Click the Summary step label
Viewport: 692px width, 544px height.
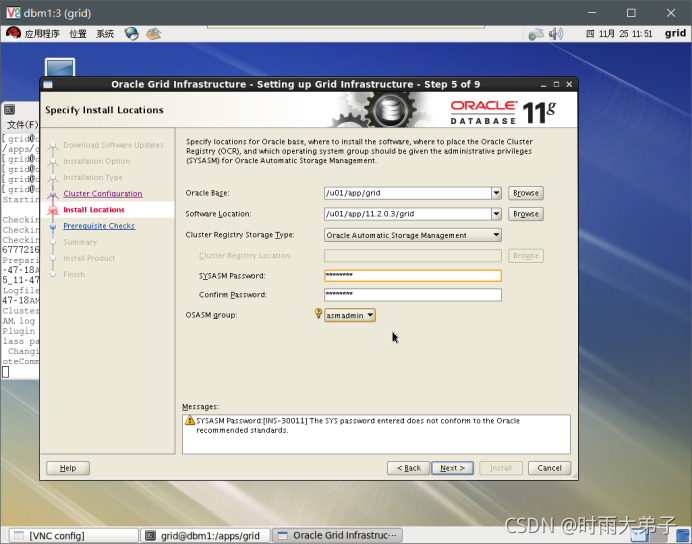tap(80, 242)
